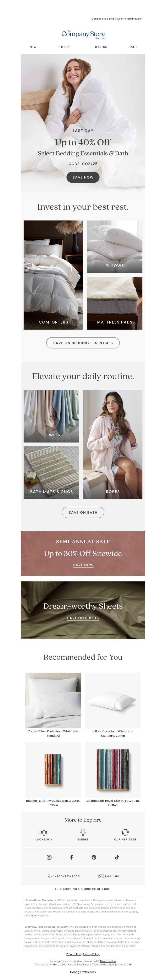Open the Facebook icon link

point(71,857)
